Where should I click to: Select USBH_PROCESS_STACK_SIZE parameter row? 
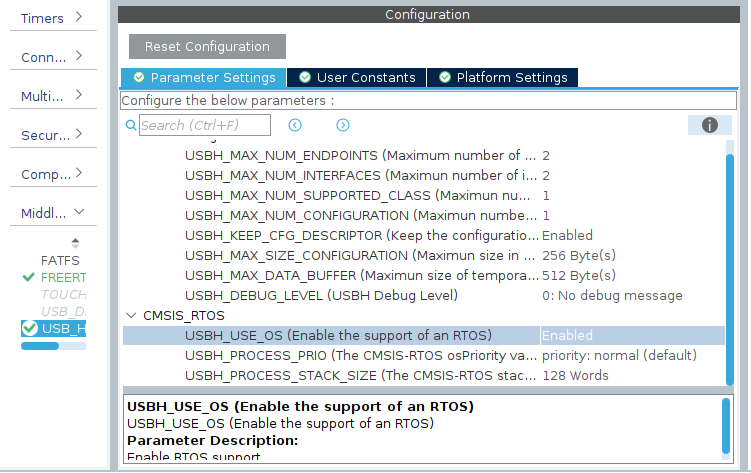[x=423, y=376]
